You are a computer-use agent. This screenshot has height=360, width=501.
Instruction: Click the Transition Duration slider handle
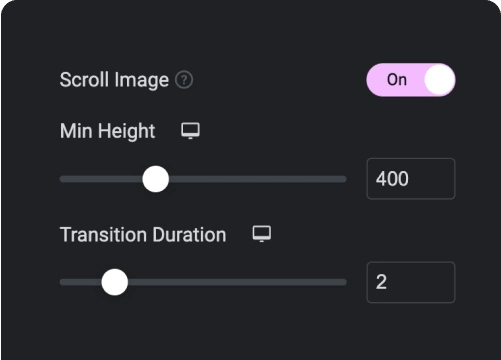(115, 282)
